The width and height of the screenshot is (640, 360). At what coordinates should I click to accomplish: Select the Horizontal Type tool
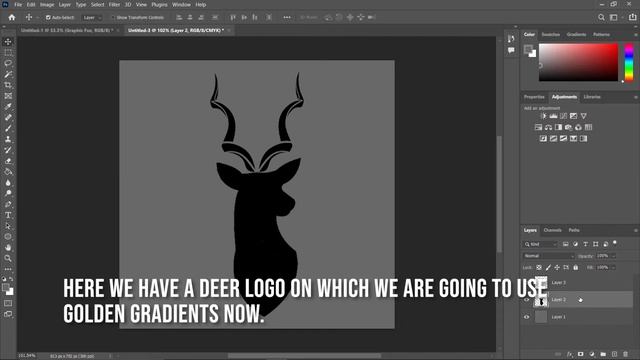(x=8, y=215)
